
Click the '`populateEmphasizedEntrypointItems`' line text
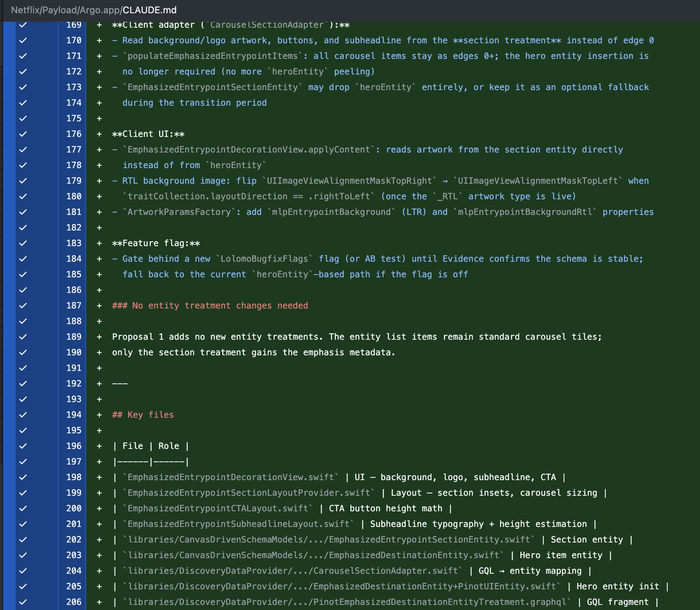point(380,56)
